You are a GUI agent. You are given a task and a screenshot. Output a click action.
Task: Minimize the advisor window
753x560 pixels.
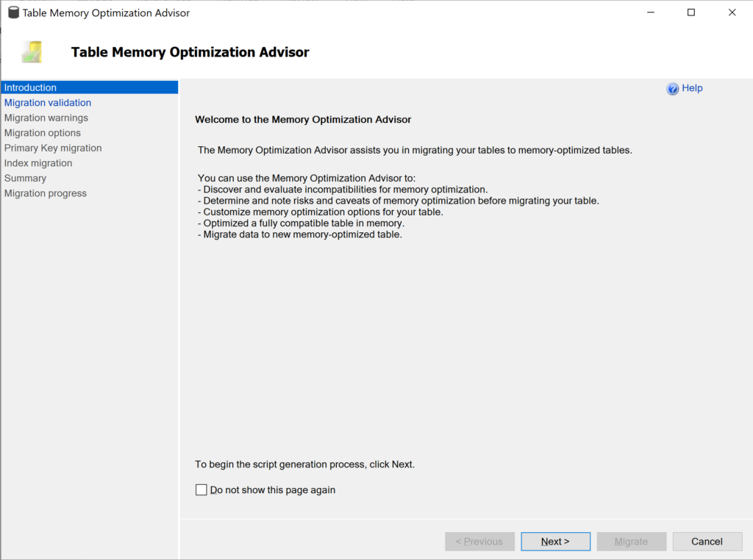tap(651, 12)
